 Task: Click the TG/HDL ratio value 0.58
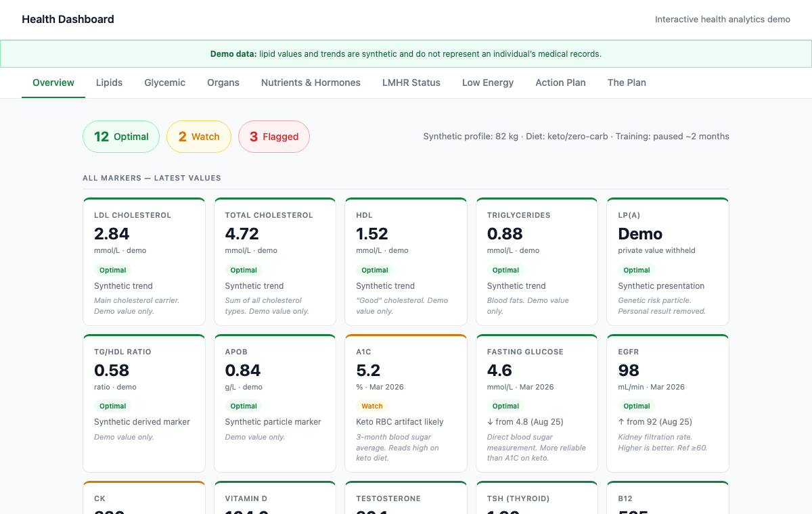(112, 371)
